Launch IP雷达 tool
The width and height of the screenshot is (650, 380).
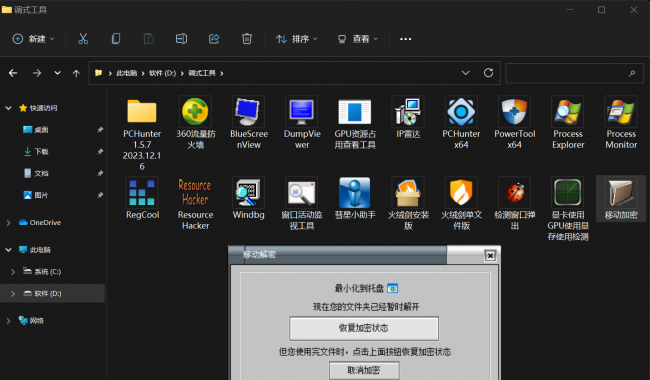click(408, 111)
